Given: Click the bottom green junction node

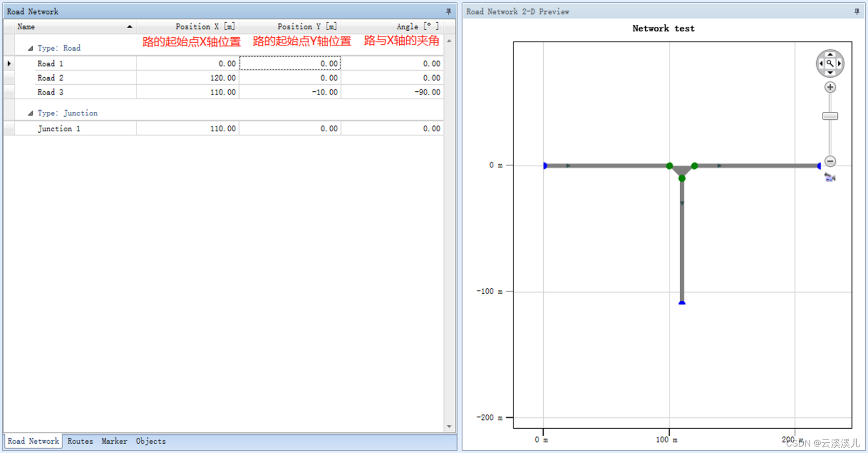Looking at the screenshot, I should tap(682, 178).
